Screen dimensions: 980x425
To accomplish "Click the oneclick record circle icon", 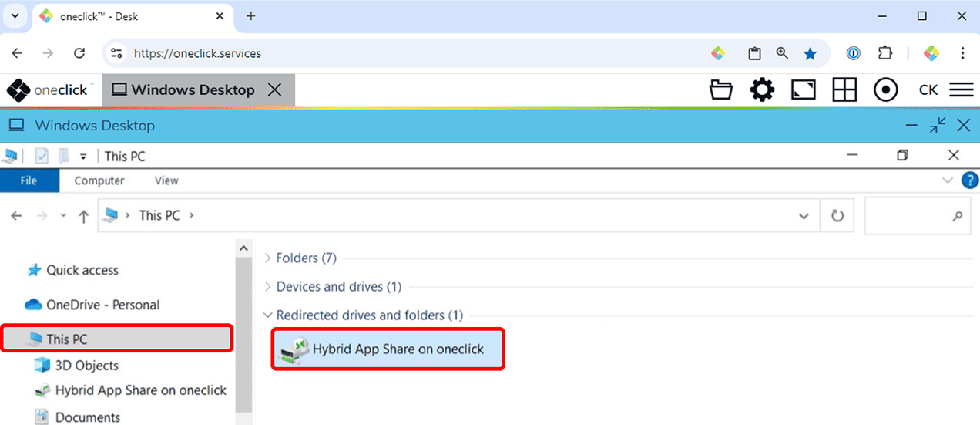I will point(886,90).
